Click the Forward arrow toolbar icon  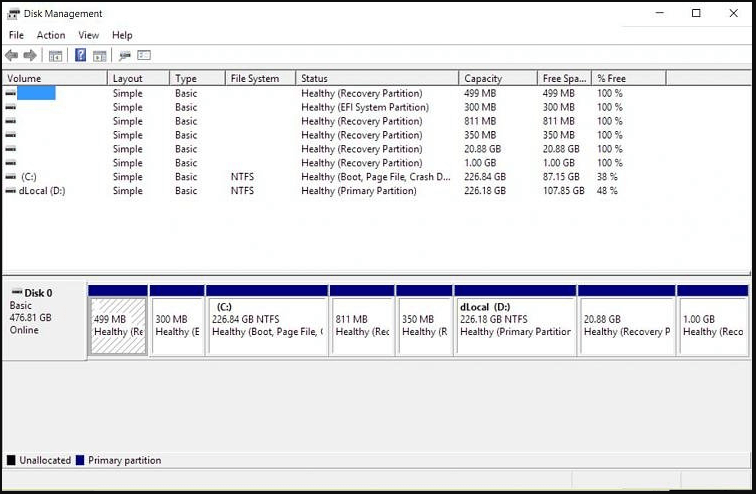(x=30, y=55)
